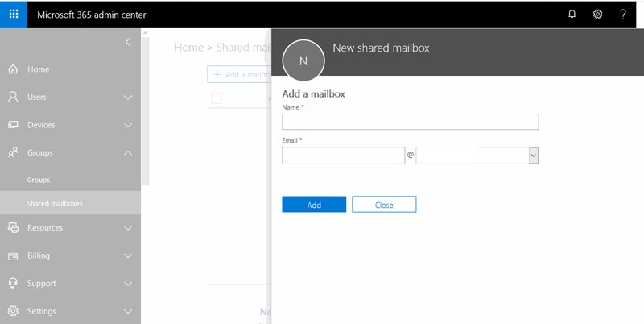The image size is (644, 324).
Task: Expand the Users section chevron
Action: pyautogui.click(x=128, y=98)
